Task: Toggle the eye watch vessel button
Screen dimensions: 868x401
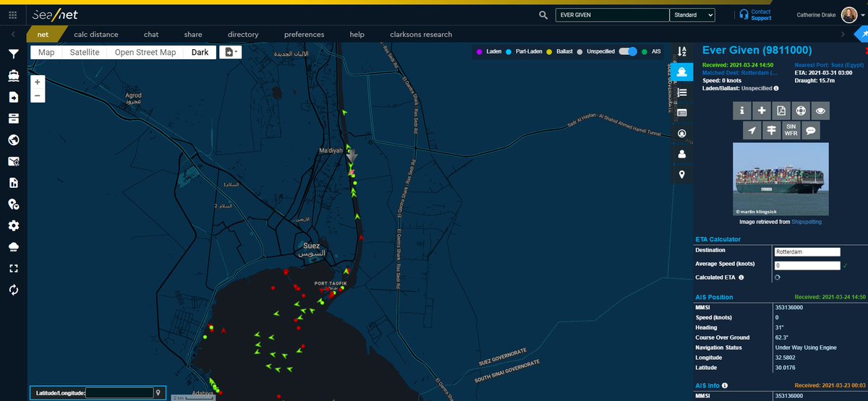Action: (x=820, y=111)
